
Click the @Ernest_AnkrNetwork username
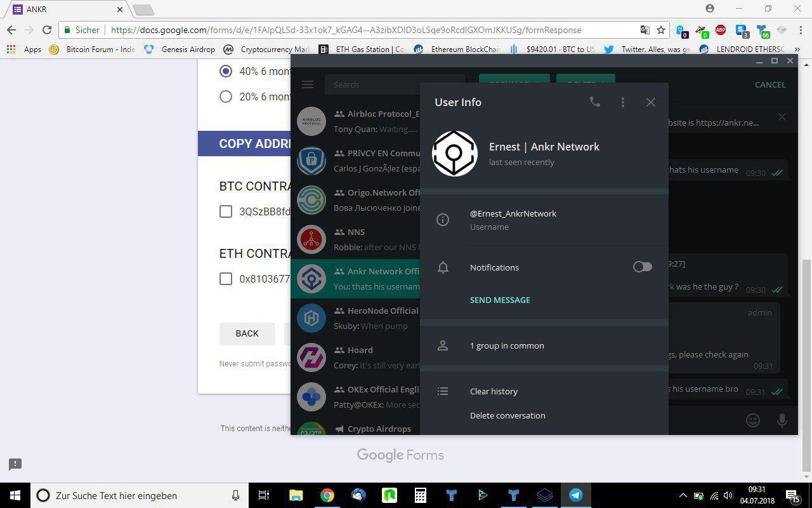tap(513, 213)
